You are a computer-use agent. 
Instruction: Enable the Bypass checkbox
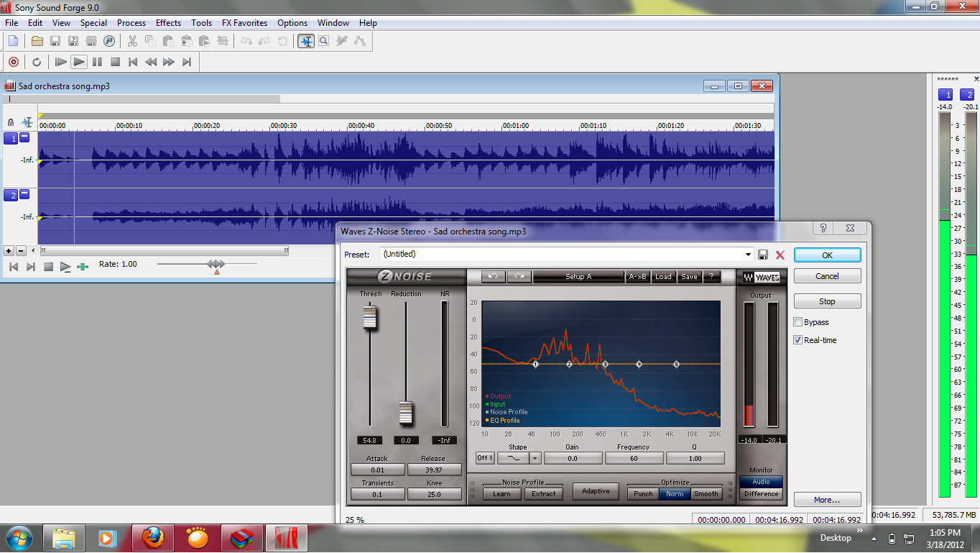point(798,322)
